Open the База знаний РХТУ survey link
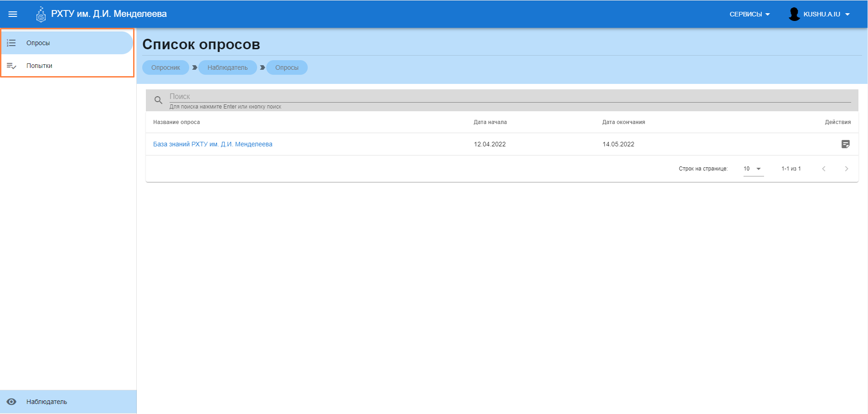Viewport: 868px width, 414px height. [x=212, y=144]
